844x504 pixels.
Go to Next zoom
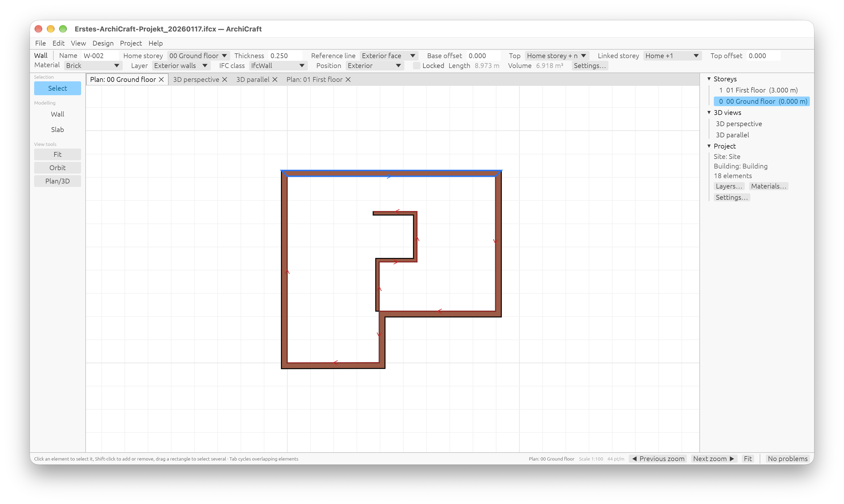point(714,458)
